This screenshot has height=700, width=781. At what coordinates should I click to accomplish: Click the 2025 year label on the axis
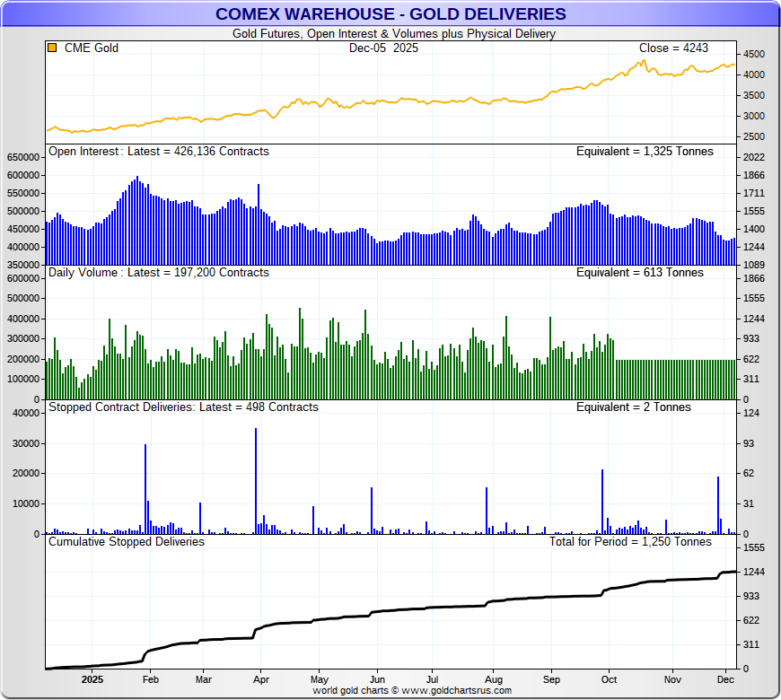93,679
